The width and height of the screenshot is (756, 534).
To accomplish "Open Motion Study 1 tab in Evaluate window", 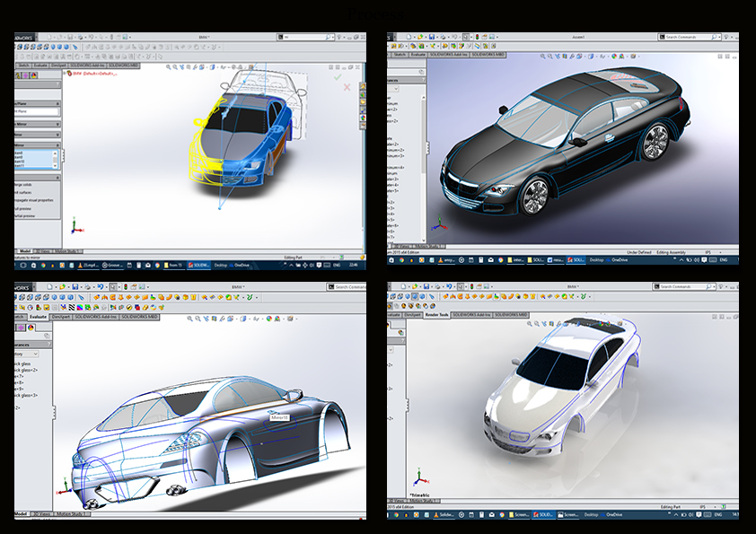I will tap(71, 514).
